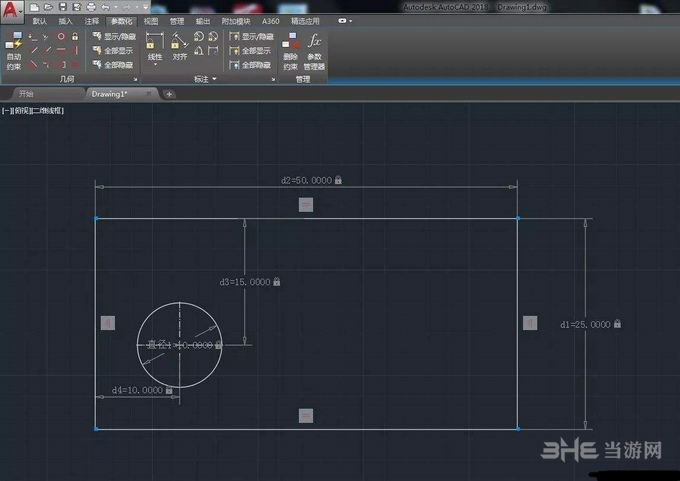This screenshot has width=680, height=481.
Task: Click the d2=50.0000 dimension constraint label
Action: tap(306, 180)
